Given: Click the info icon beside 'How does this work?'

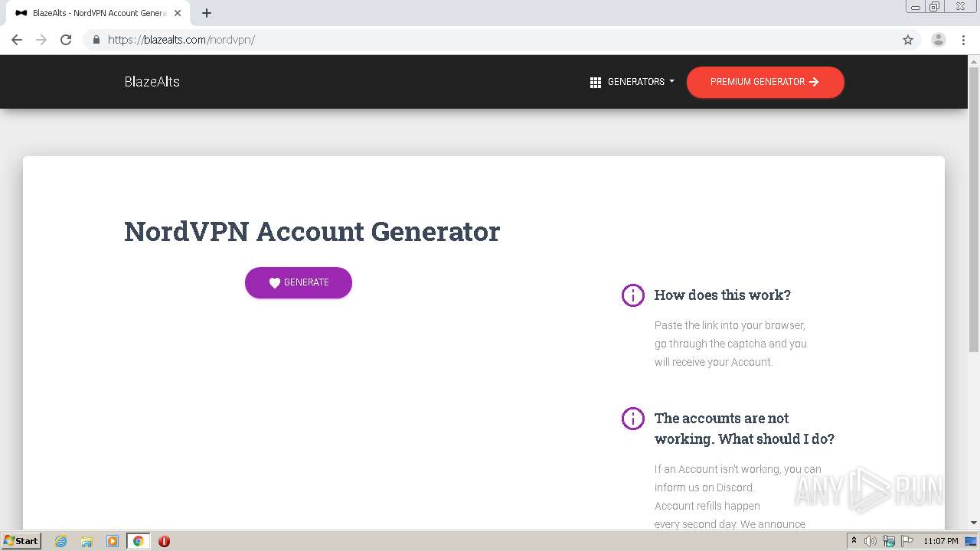Looking at the screenshot, I should coord(633,295).
